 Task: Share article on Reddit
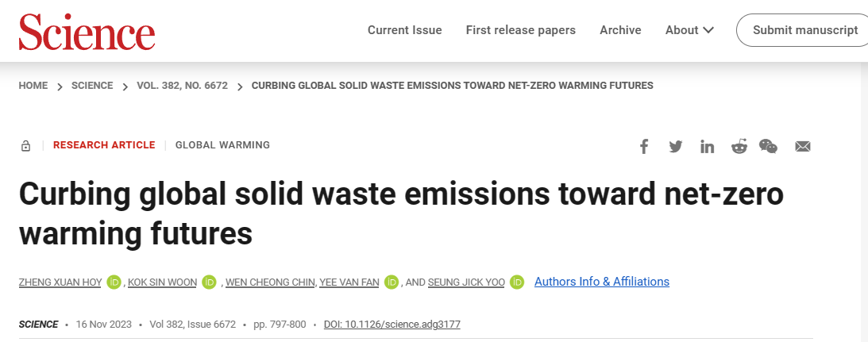coord(739,147)
